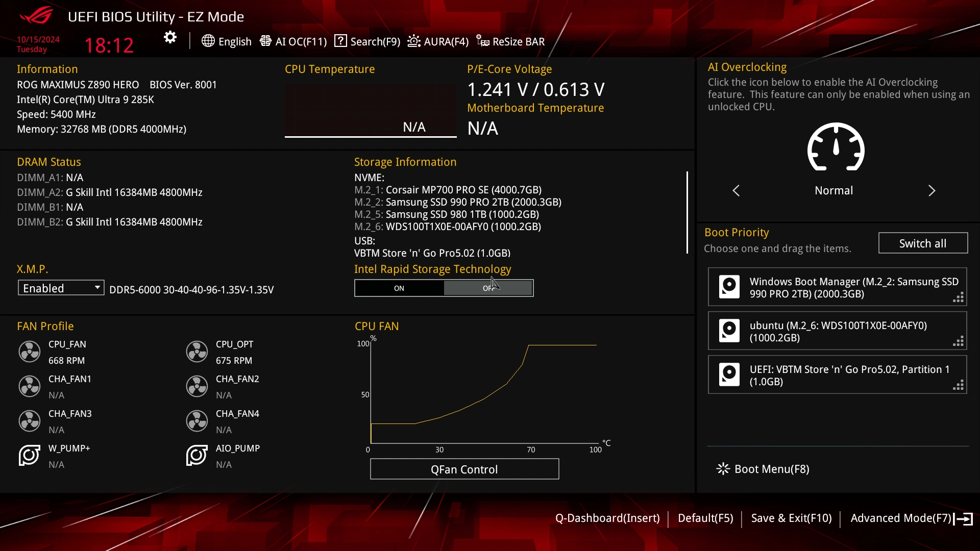Select UEFI VBTM Store 'n' Go boot entry

coord(837,375)
